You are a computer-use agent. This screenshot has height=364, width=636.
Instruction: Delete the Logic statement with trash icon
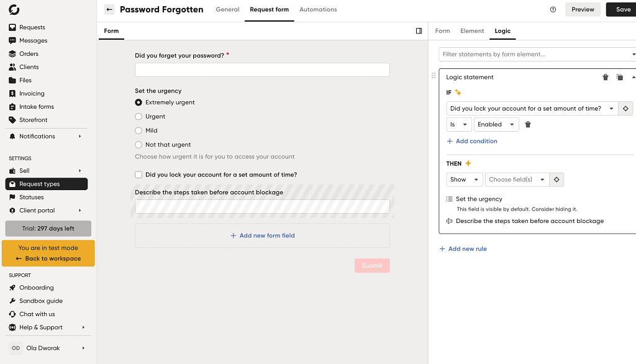(x=605, y=77)
